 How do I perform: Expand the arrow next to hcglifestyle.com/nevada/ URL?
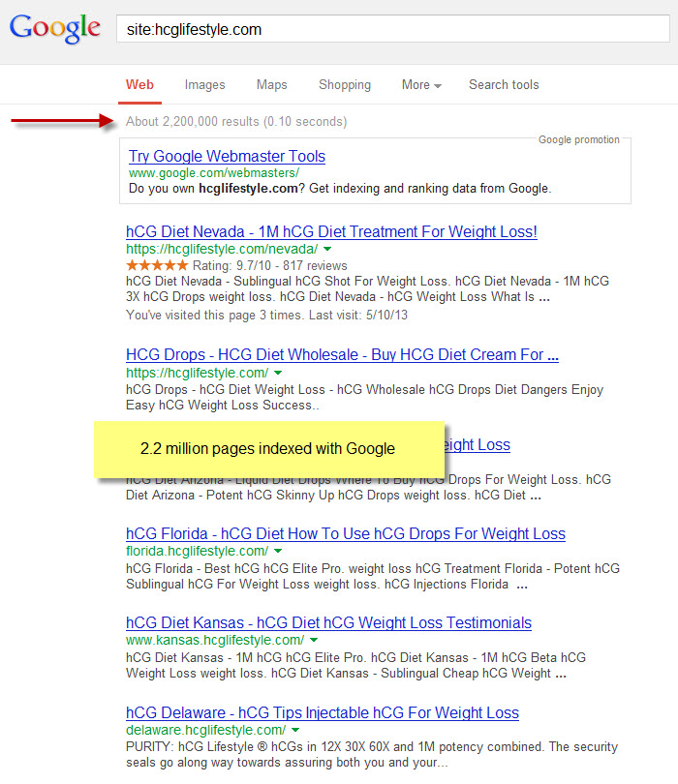point(327,249)
